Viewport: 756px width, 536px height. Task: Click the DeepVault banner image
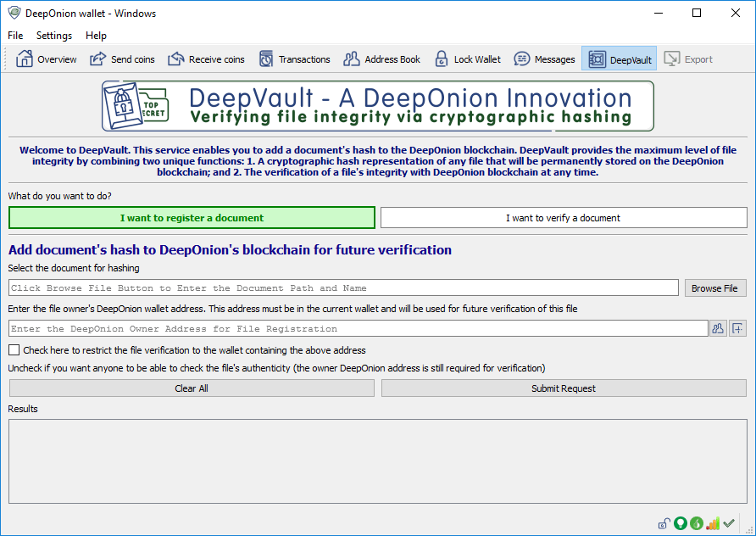[x=378, y=106]
